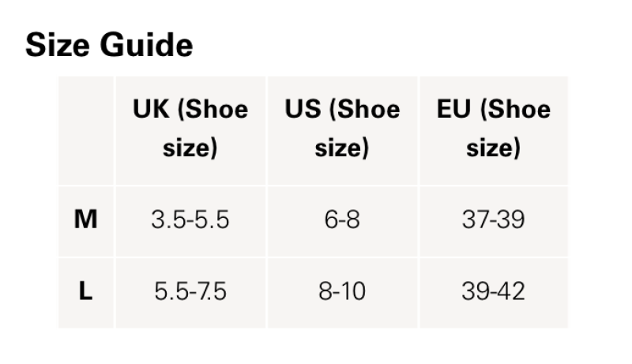Click the 39-42 EU size cell
632x364 pixels.
point(494,291)
